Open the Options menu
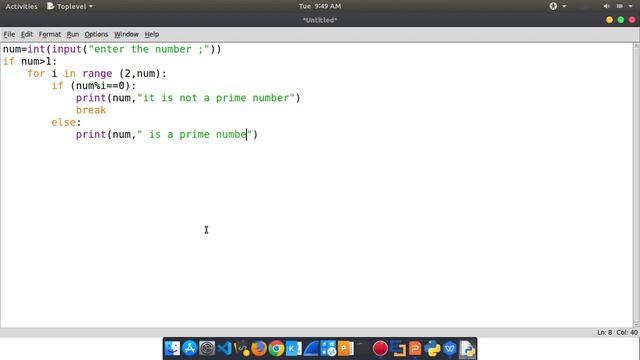This screenshot has width=640, height=360. [x=96, y=34]
